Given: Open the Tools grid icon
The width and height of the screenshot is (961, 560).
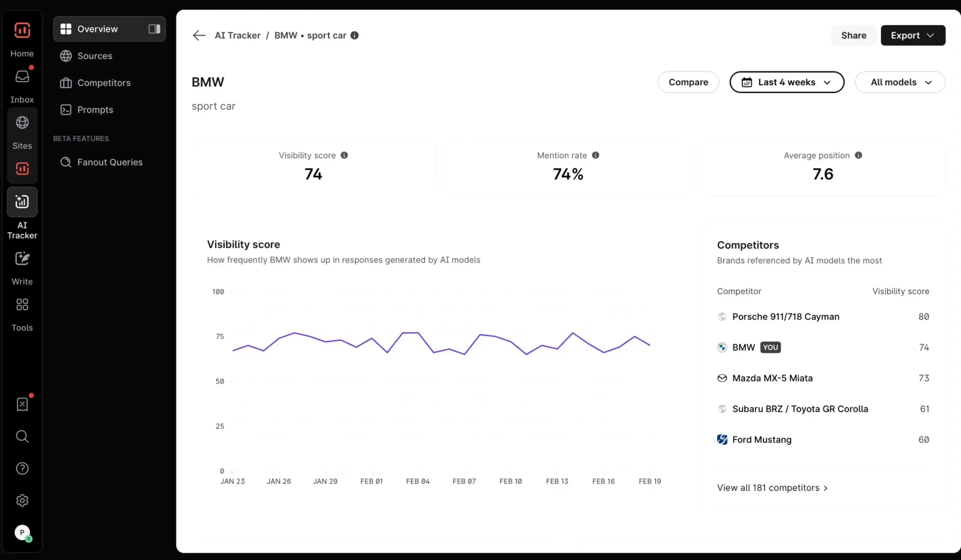Looking at the screenshot, I should (22, 305).
